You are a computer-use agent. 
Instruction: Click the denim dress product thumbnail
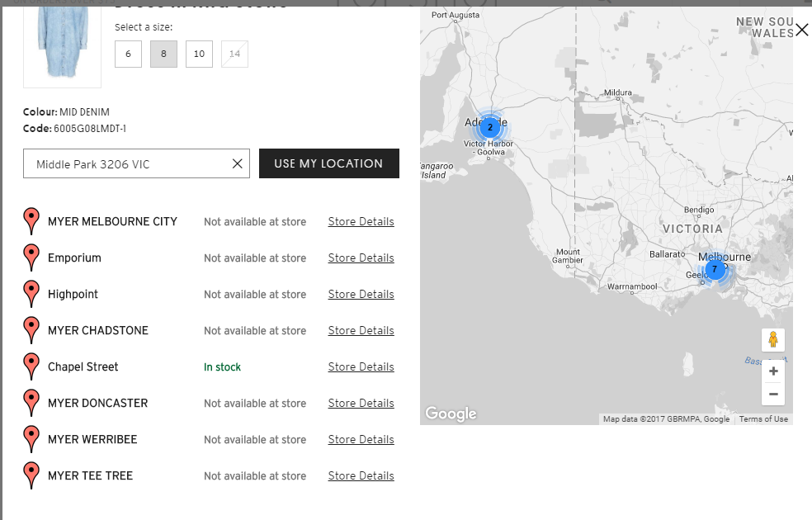pos(62,45)
